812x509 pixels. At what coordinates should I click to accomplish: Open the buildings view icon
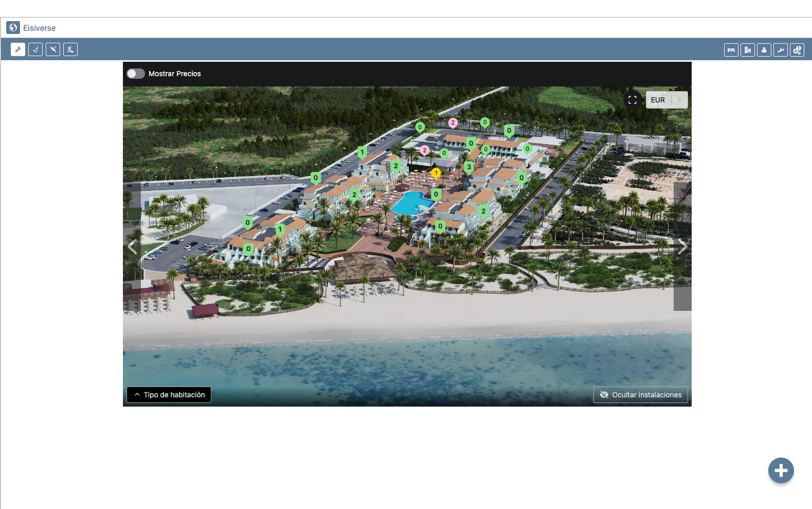point(748,50)
